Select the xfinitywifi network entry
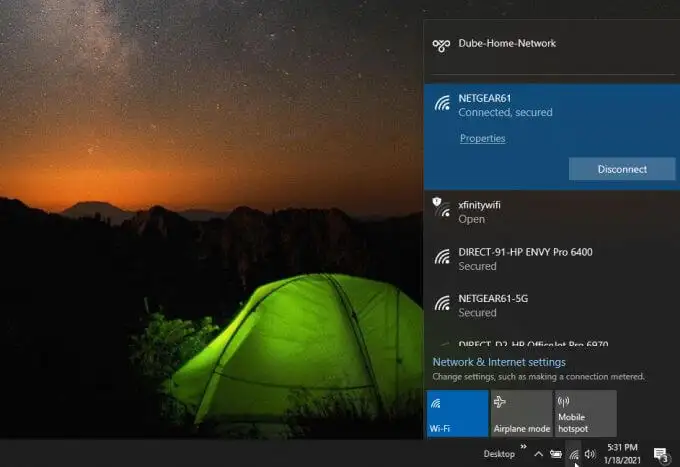This screenshot has width=680, height=467. (552, 212)
